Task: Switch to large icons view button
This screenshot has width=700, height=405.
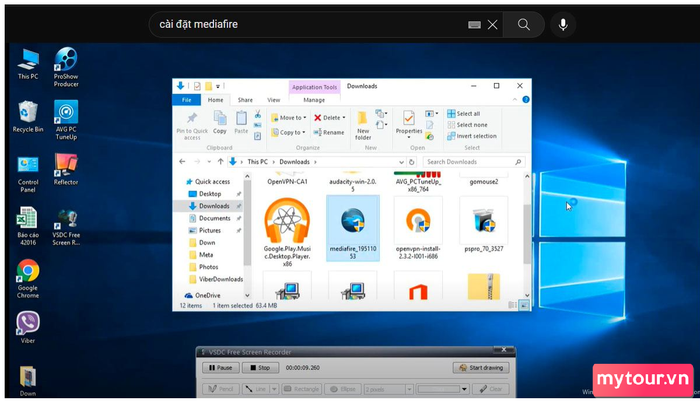Action: (x=524, y=305)
